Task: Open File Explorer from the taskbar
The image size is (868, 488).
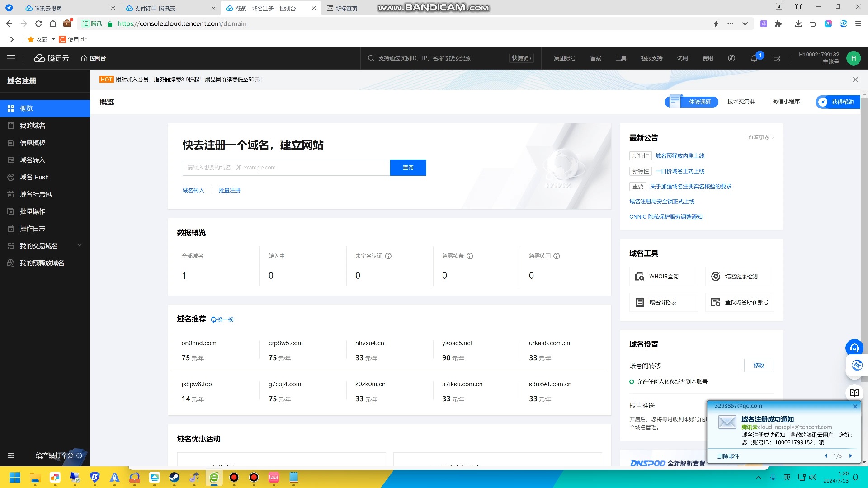Action: (35, 478)
